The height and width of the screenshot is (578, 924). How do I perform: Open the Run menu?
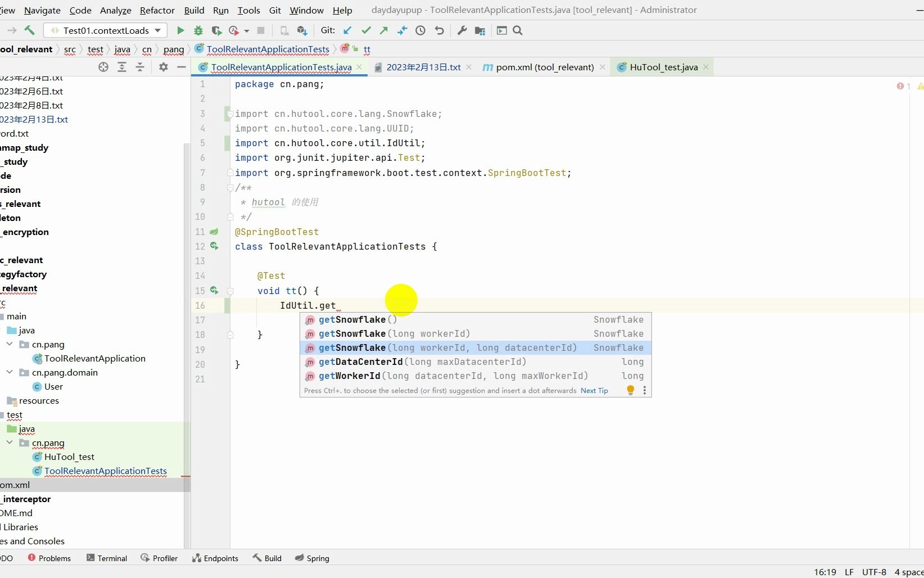(x=221, y=10)
